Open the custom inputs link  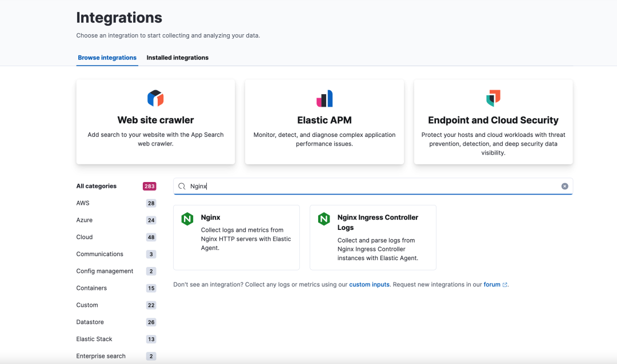point(369,284)
